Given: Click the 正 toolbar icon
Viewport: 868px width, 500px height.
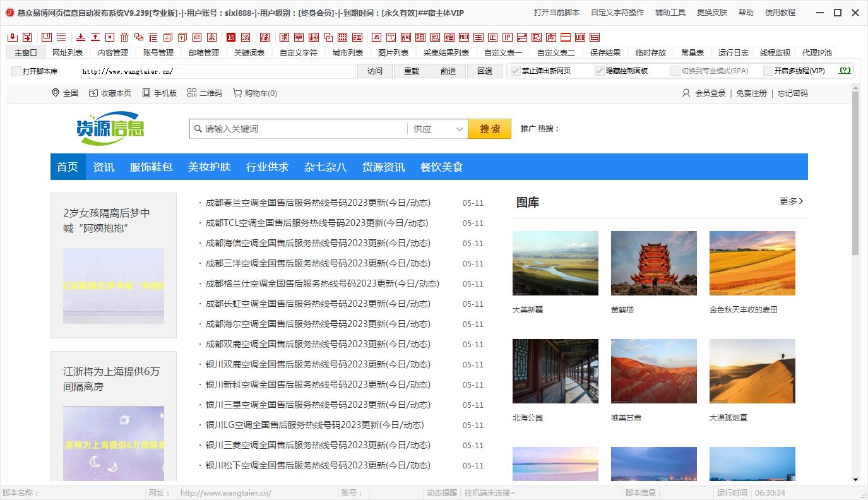Looking at the screenshot, I should 492,37.
